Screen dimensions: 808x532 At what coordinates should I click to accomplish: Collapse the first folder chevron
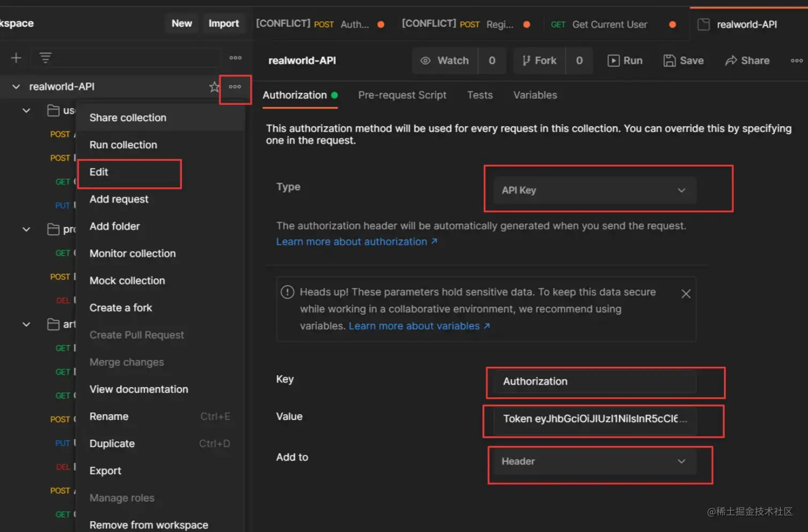[26, 111]
